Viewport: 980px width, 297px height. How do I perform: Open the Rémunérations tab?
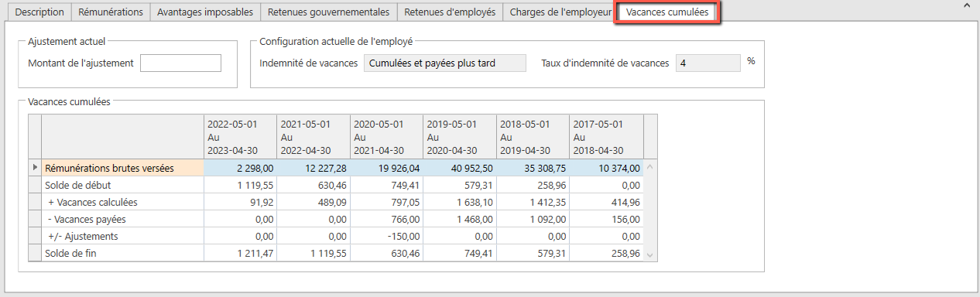point(111,12)
